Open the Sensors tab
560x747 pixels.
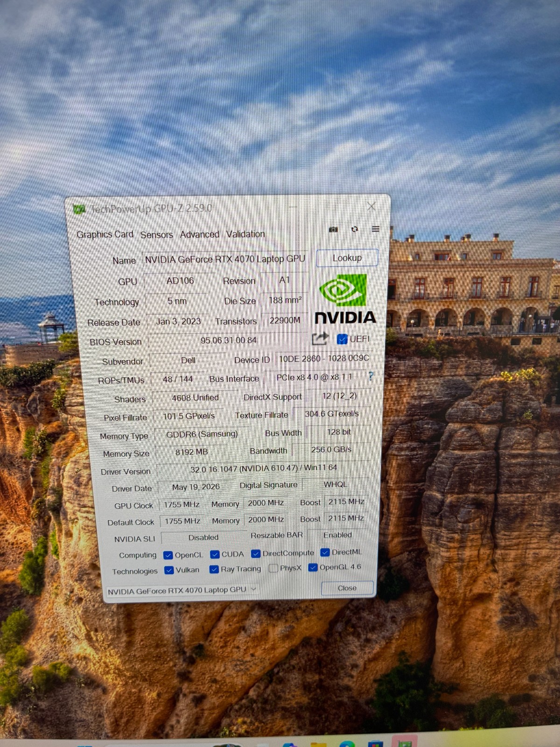157,235
